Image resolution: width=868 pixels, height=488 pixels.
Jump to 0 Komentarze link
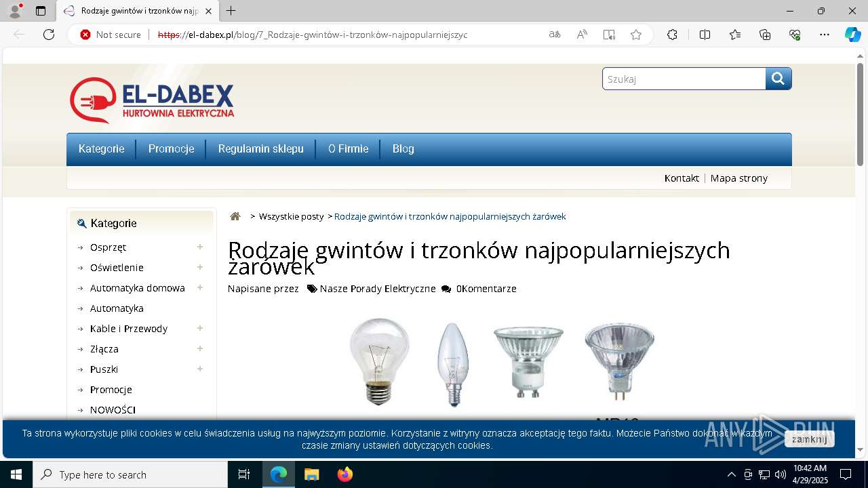486,289
